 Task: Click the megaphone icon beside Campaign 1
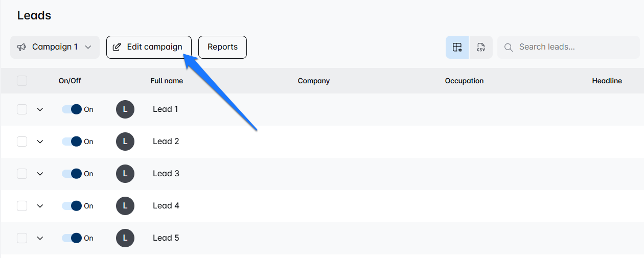coord(21,47)
